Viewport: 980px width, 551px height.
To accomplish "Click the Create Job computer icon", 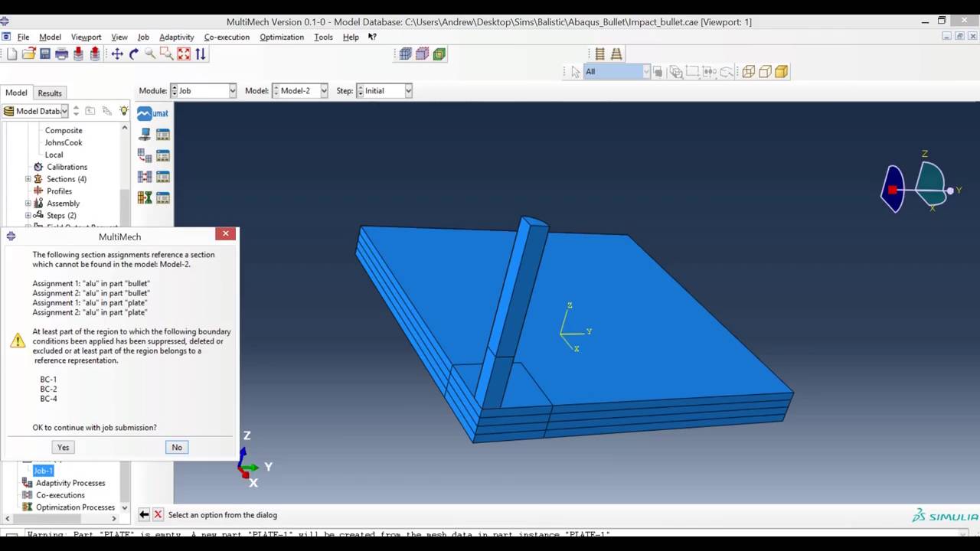I will click(x=144, y=134).
